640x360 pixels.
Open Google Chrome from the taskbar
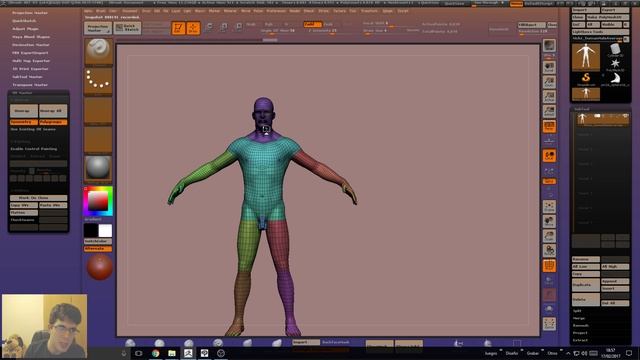156,353
